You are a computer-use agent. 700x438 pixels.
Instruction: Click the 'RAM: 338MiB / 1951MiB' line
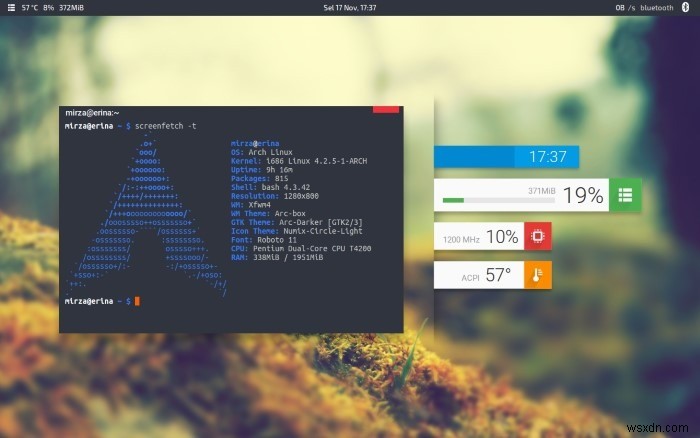pos(277,258)
